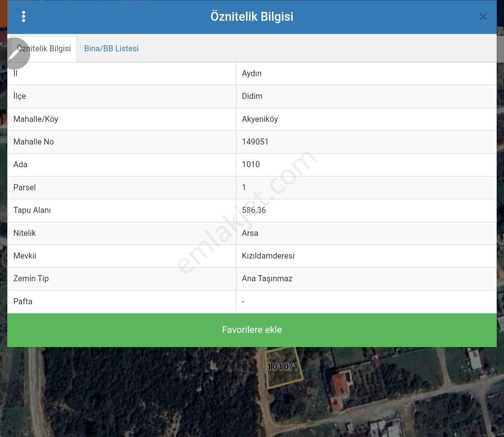Close the Öznitelik Bilgisi dialog
The height and width of the screenshot is (437, 504).
483,17
